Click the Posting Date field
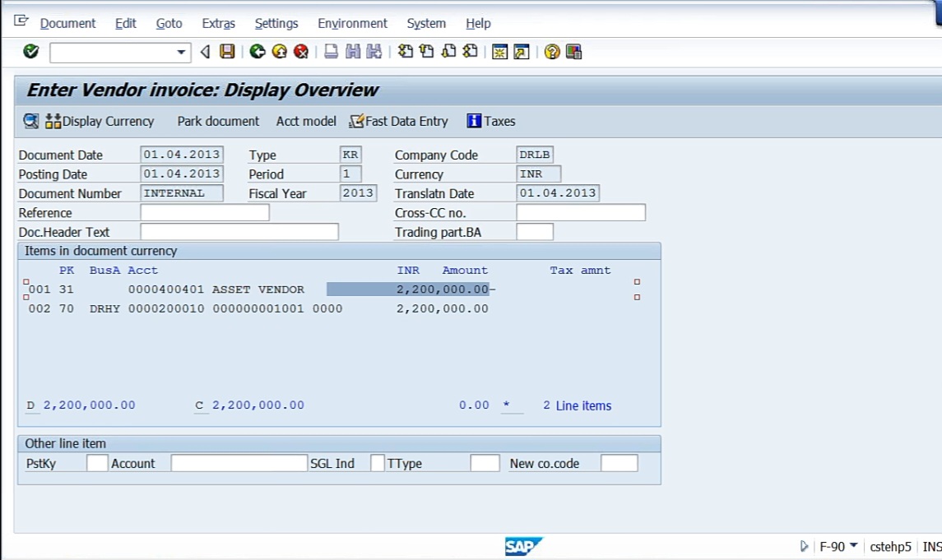Viewport: 942px width, 560px height. pos(182,174)
